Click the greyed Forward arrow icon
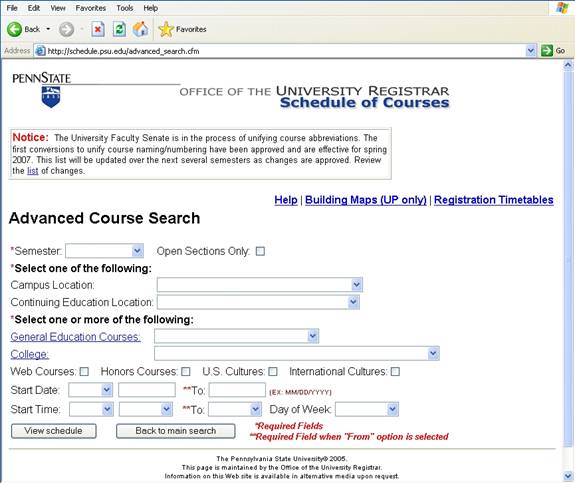The height and width of the screenshot is (483, 575). coord(66,29)
